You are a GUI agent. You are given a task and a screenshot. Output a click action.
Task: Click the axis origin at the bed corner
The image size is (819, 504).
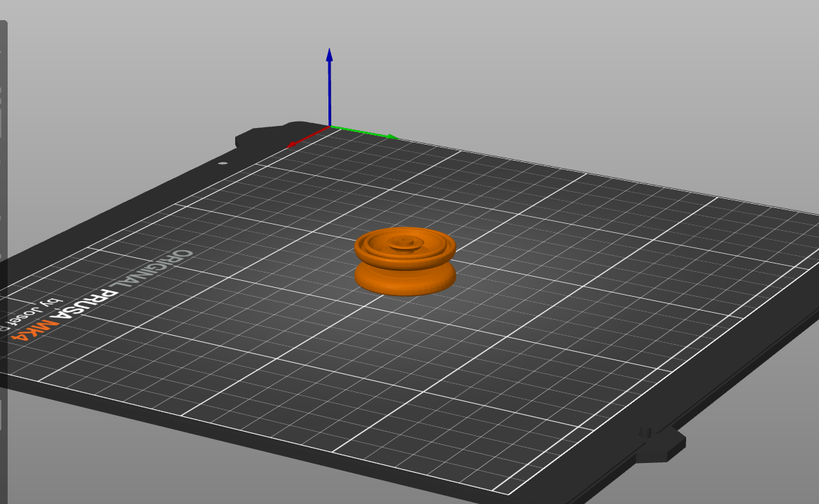click(330, 127)
